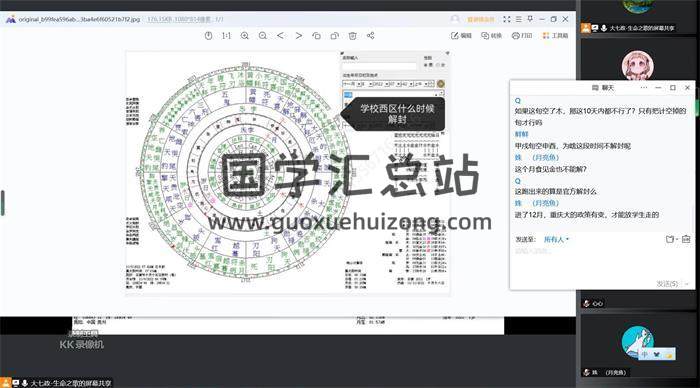Rotate the image counter-clockwise

(317, 36)
